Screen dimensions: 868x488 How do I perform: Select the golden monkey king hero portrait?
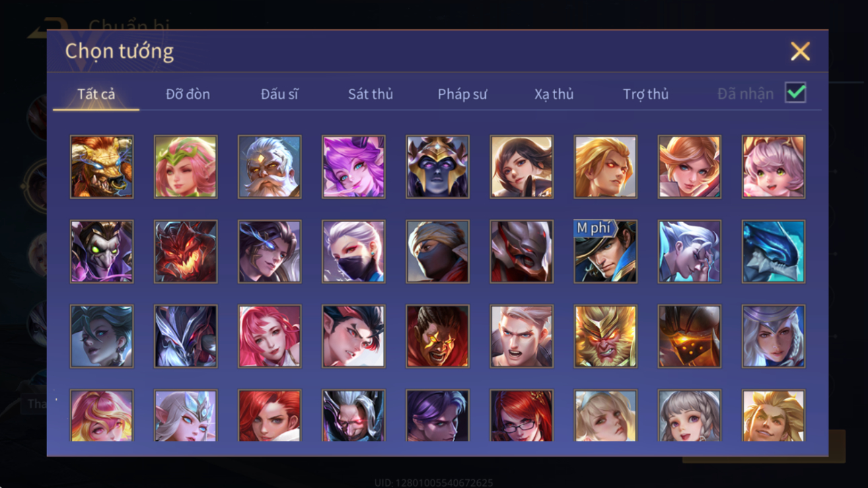[x=605, y=337]
